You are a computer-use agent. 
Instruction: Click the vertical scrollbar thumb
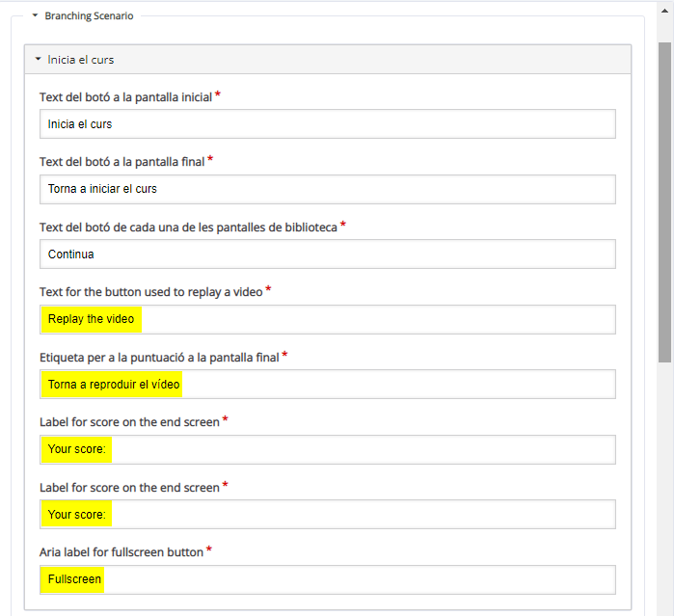[665, 202]
